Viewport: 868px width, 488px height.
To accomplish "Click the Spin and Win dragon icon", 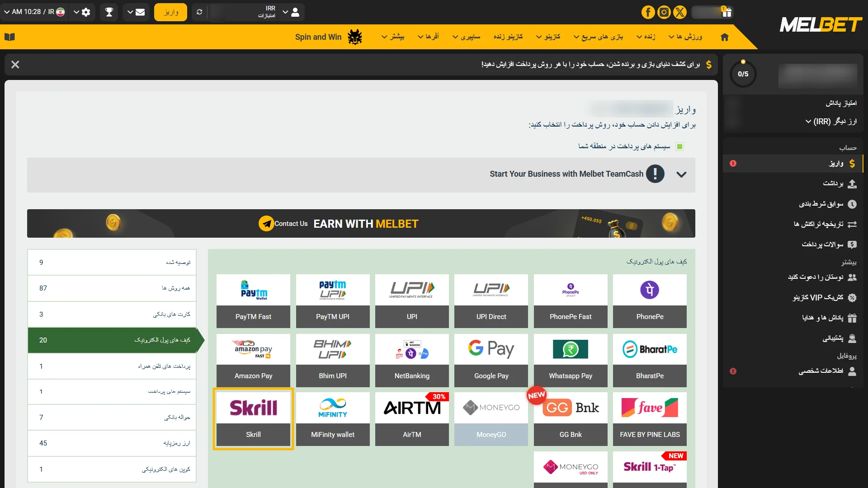I will [355, 37].
